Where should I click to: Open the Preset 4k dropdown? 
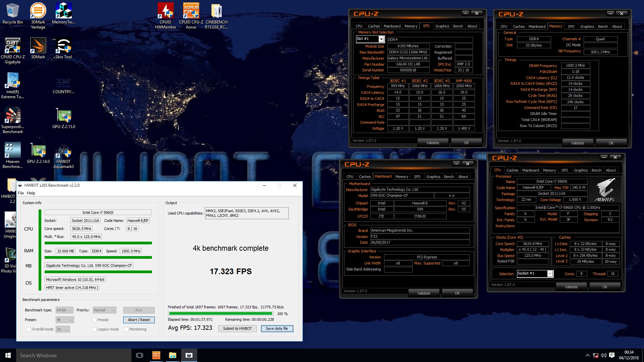(x=65, y=320)
